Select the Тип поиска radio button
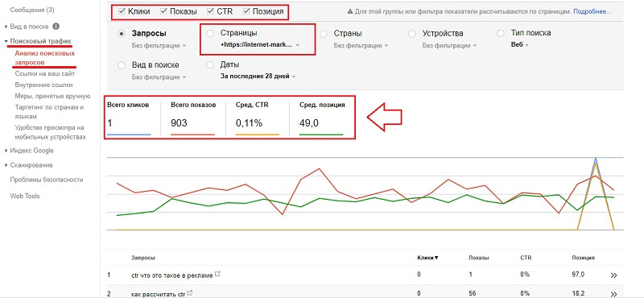Screen dimensions: 644x298 point(501,33)
